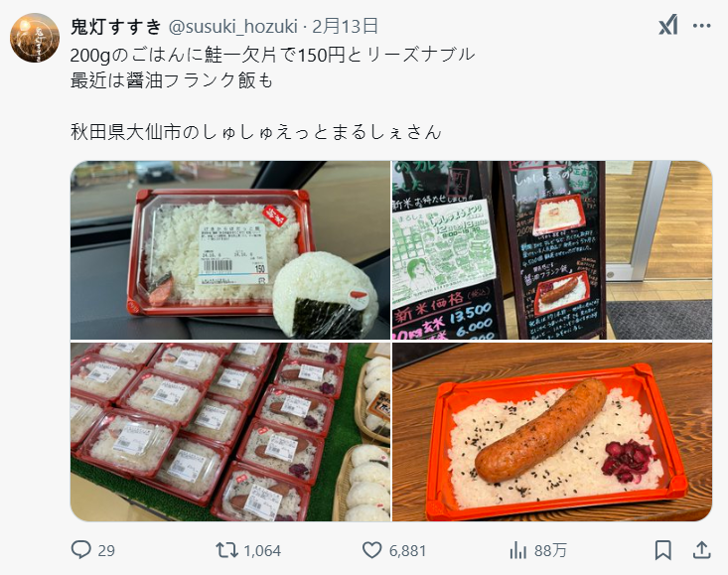Click the 6,881 likes count

407,551
